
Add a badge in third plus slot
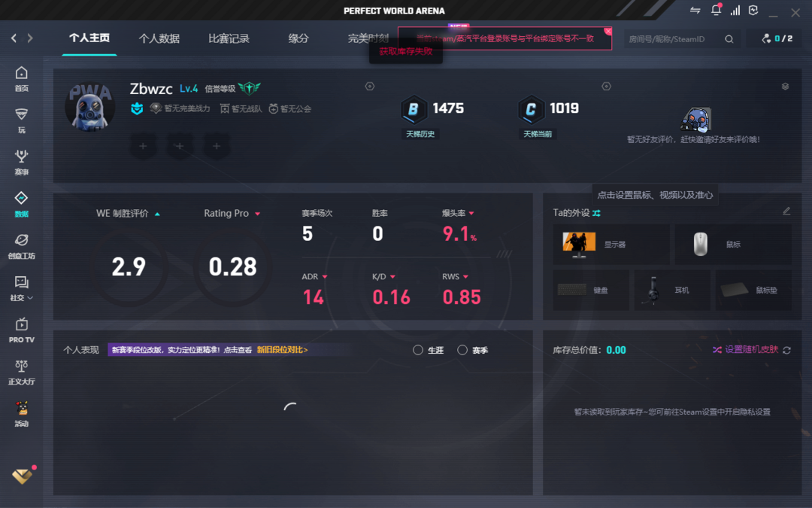coord(217,146)
